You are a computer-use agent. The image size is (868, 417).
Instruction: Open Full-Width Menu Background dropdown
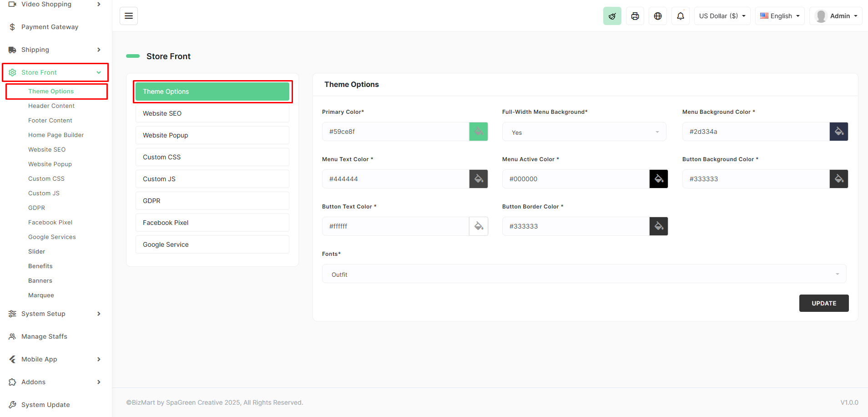[x=584, y=132]
